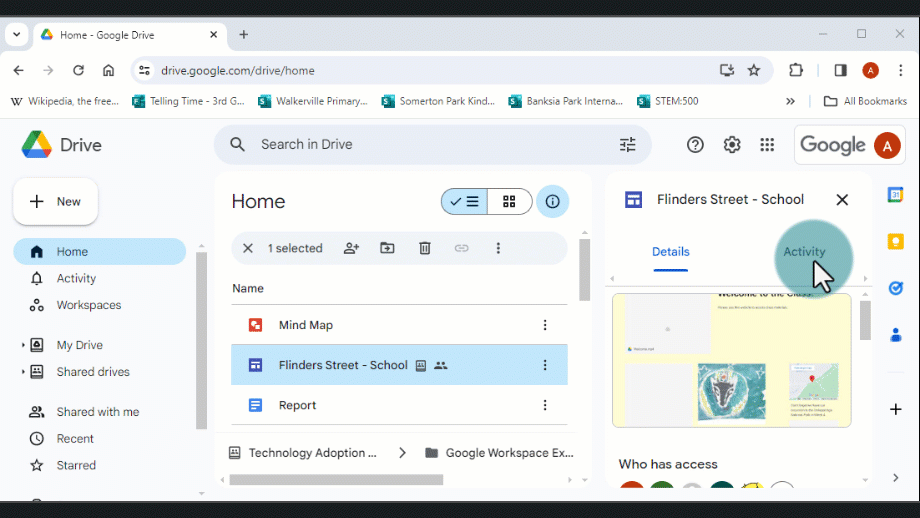Open Starred in the sidebar
This screenshot has height=518, width=920.
point(76,465)
